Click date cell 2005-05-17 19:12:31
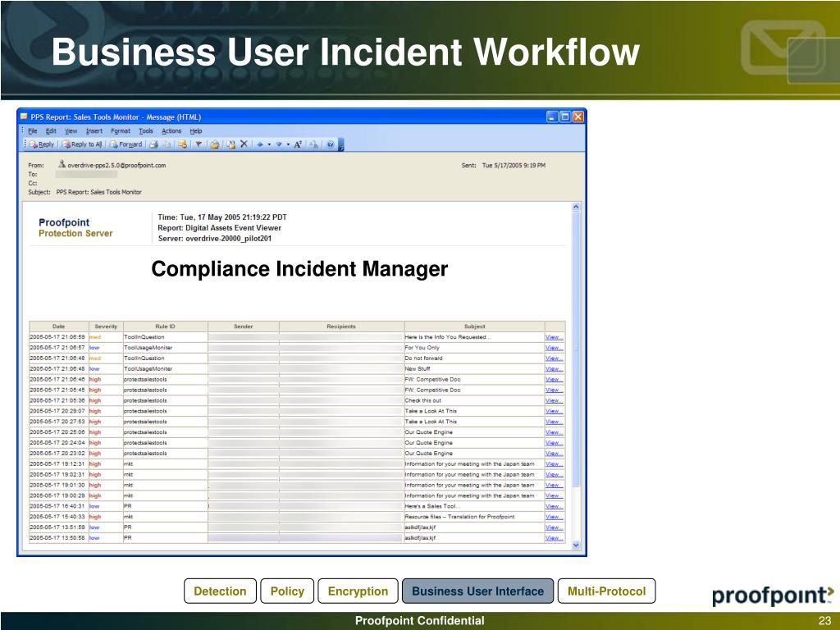 [x=57, y=464]
